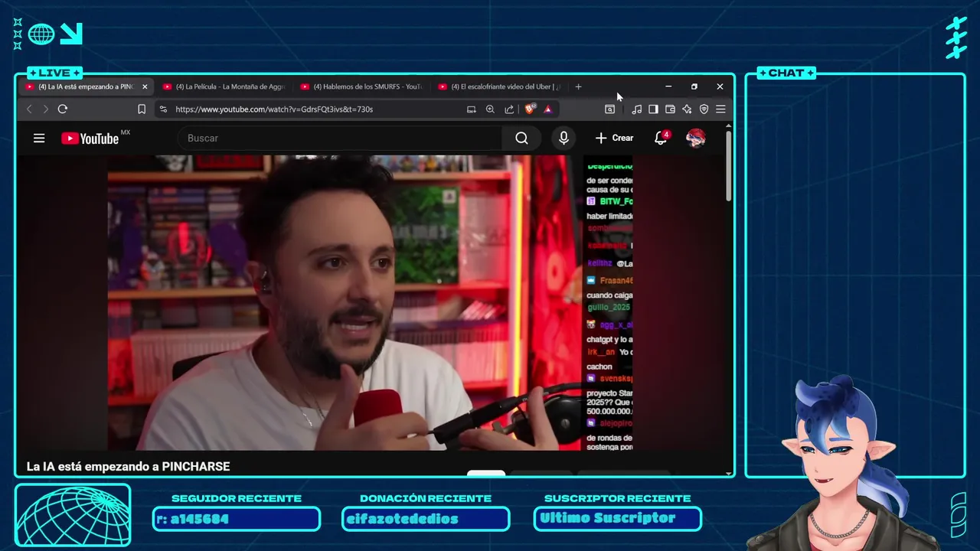Click the 'DONACIÓN RECIENTE' label

426,498
